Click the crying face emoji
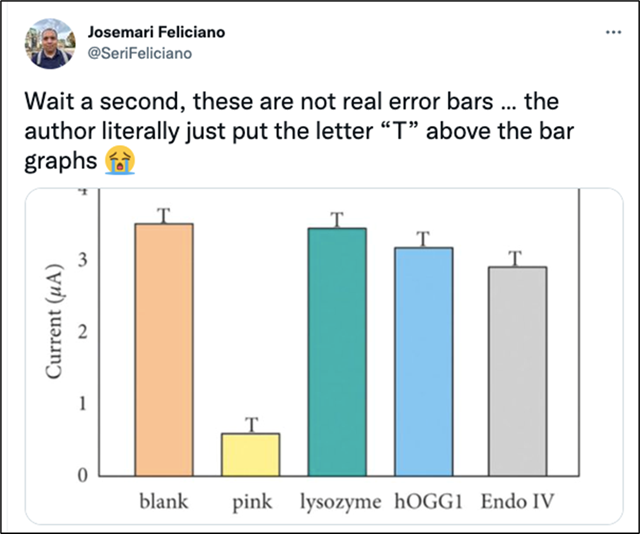This screenshot has height=534, width=640. tap(120, 160)
